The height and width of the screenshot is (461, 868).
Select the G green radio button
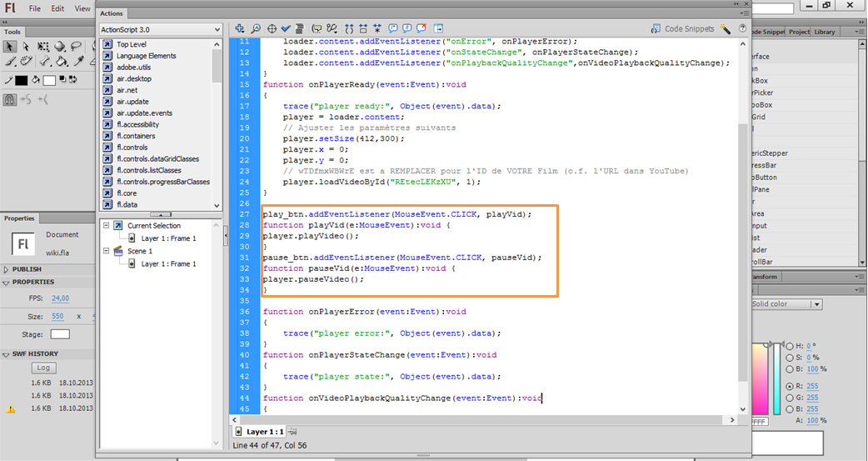coord(790,398)
